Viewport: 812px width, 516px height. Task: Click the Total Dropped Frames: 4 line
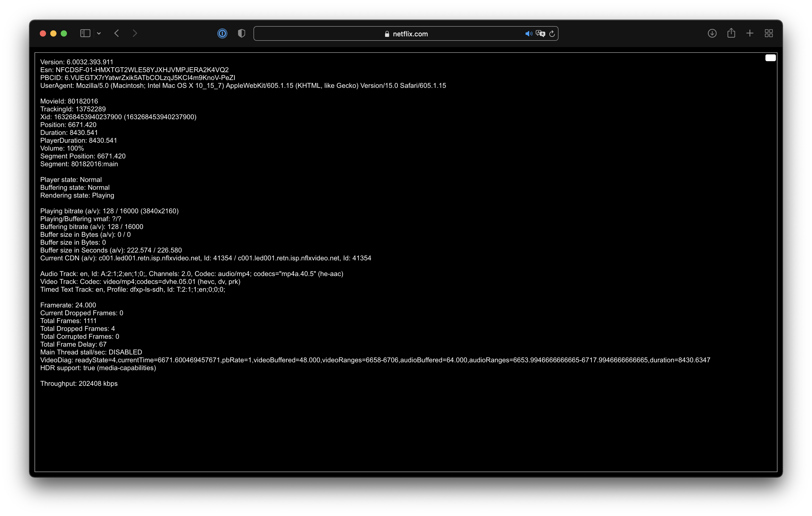tap(77, 329)
